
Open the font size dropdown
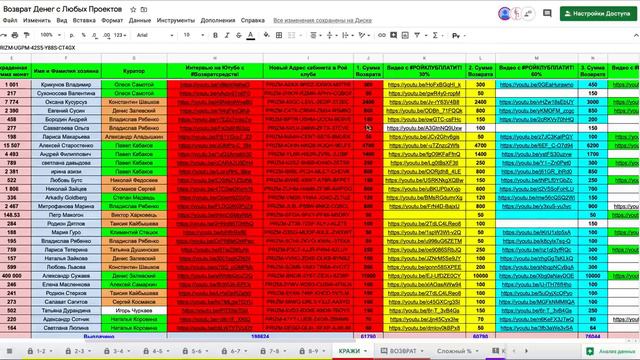click(193, 36)
